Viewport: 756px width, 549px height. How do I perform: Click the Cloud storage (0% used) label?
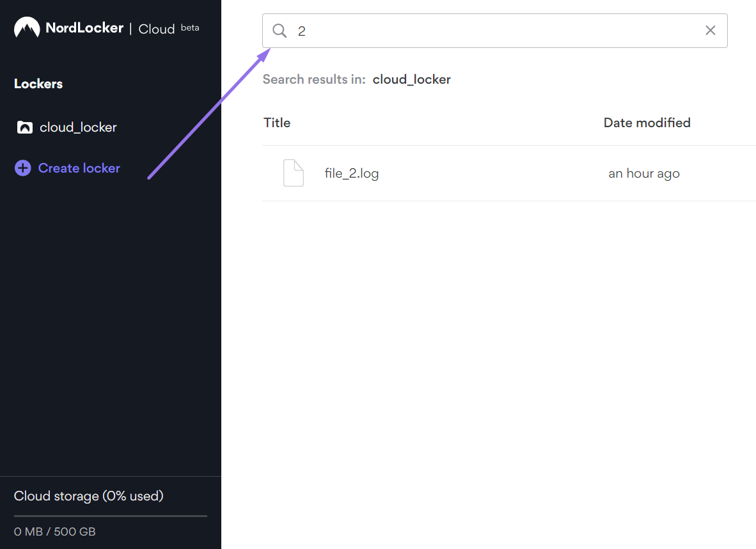point(89,496)
